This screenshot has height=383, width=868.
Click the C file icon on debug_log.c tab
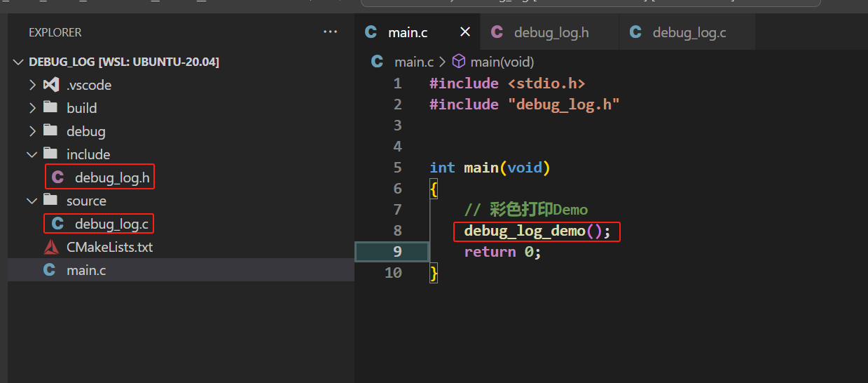coord(635,32)
